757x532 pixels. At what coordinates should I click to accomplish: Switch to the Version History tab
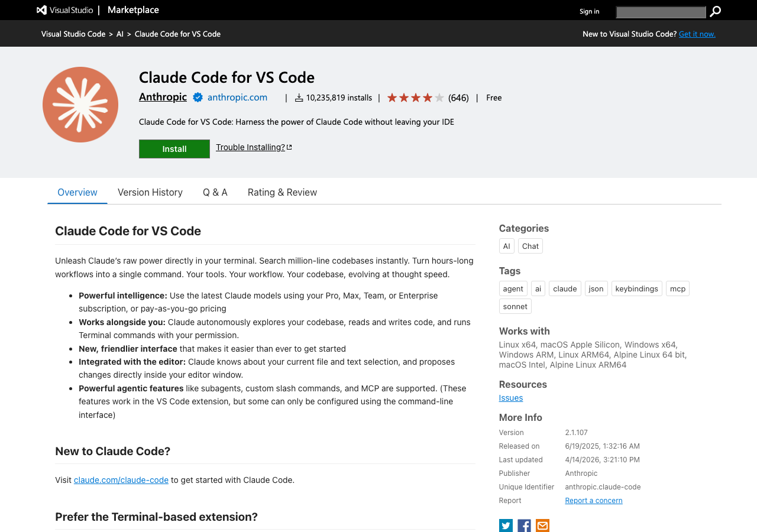[x=150, y=192]
